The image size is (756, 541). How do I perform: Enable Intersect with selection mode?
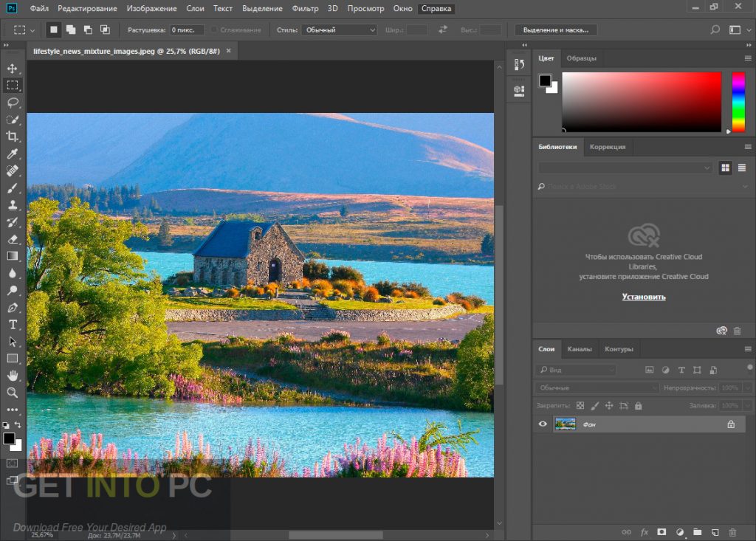105,30
